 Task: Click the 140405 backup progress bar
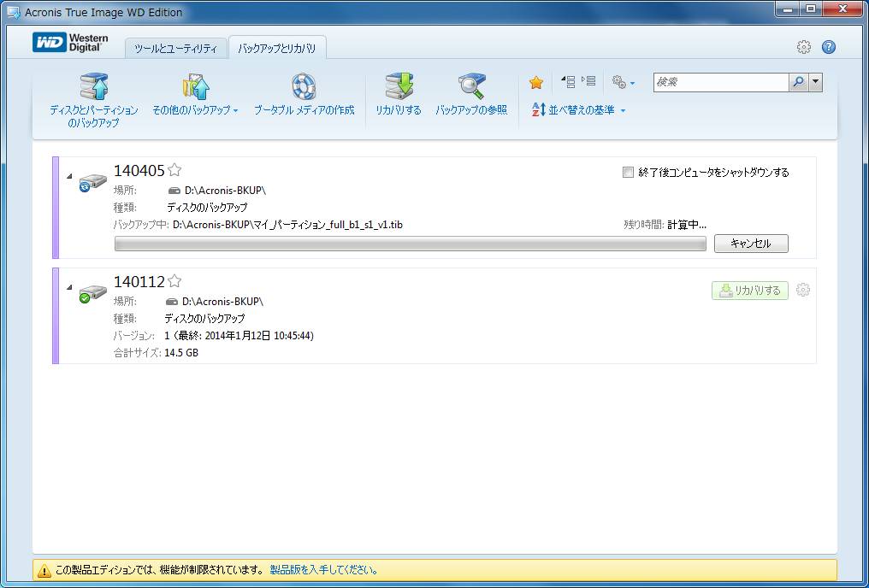tap(410, 244)
